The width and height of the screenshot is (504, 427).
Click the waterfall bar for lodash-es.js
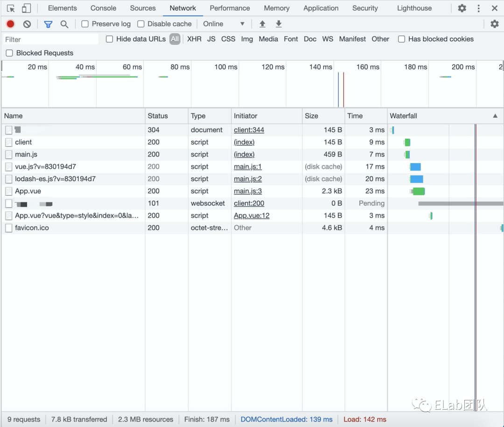click(417, 179)
